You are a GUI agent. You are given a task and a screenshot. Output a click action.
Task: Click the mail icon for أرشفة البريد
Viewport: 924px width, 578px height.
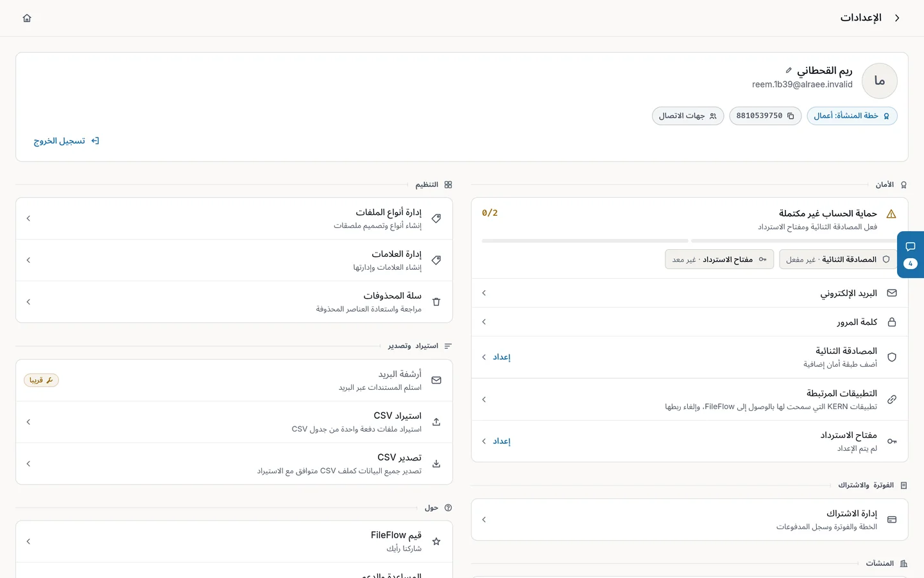click(x=436, y=380)
